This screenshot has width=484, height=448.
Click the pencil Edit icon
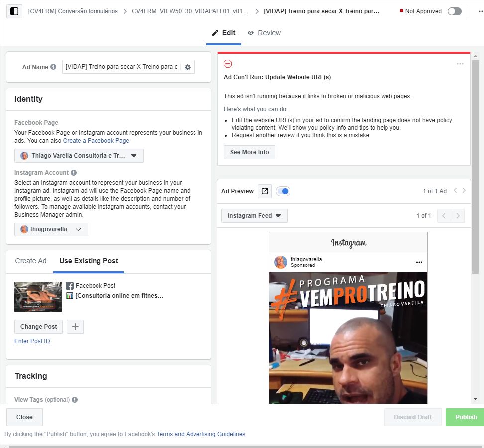tap(215, 33)
